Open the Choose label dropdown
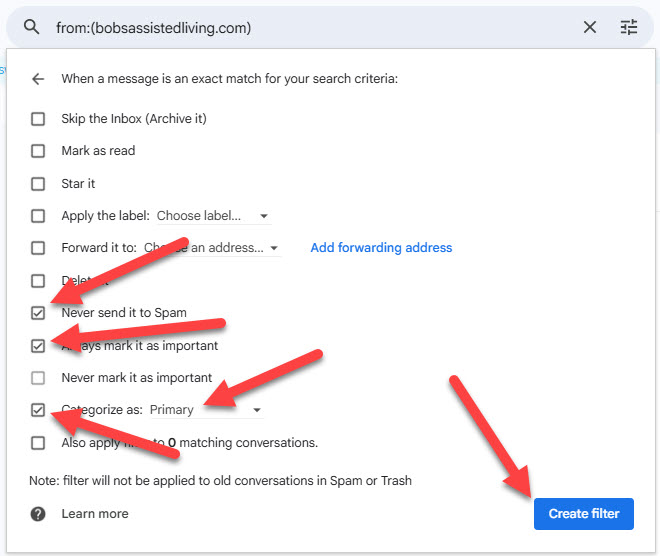660x556 pixels. 213,216
